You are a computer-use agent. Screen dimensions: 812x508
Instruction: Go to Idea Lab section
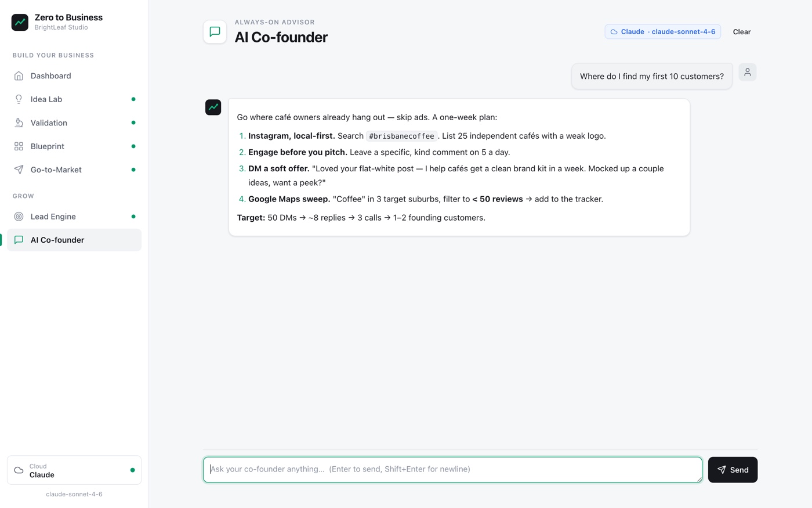(x=74, y=99)
